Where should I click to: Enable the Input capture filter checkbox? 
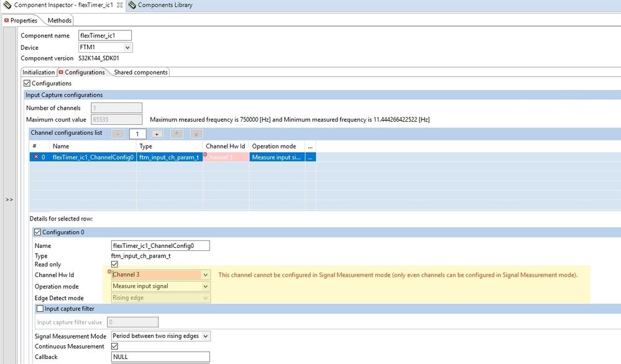[x=40, y=309]
